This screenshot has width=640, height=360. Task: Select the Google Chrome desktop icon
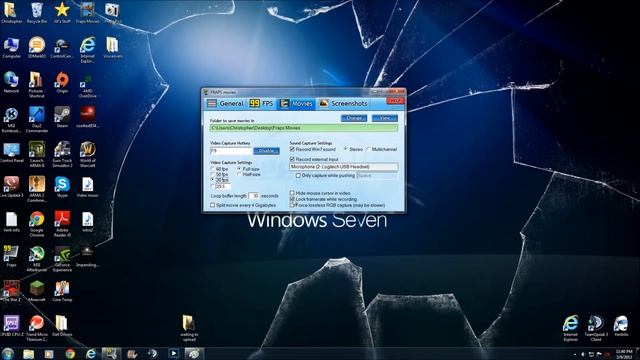click(37, 224)
